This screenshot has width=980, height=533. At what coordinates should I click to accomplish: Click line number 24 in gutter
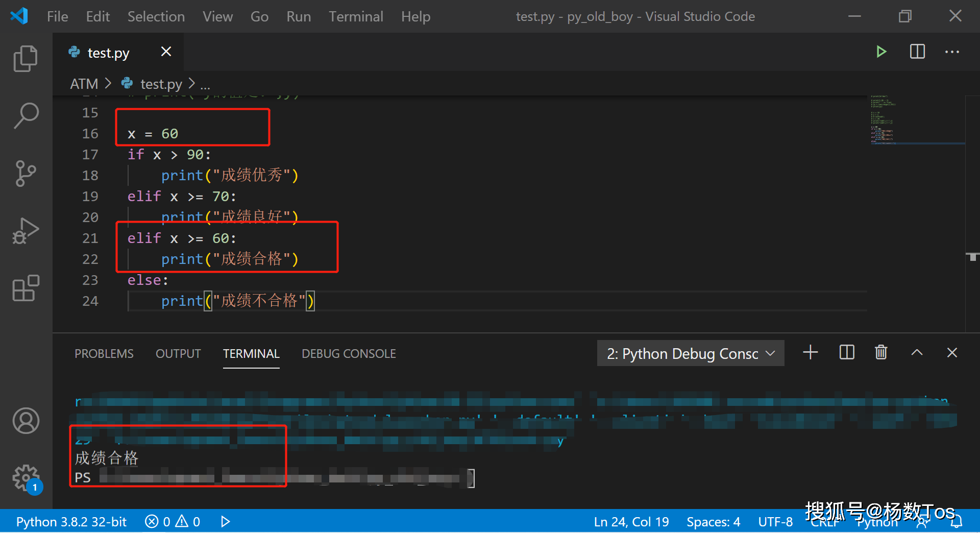[90, 301]
